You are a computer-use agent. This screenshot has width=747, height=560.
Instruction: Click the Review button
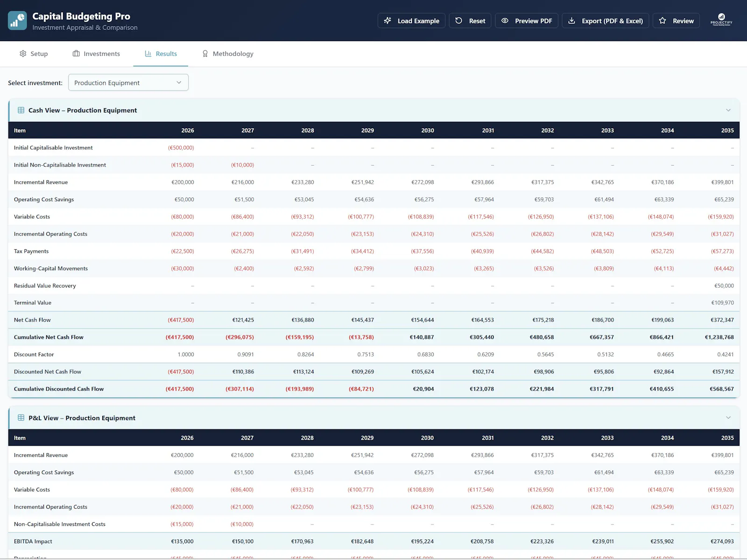[x=676, y=21]
